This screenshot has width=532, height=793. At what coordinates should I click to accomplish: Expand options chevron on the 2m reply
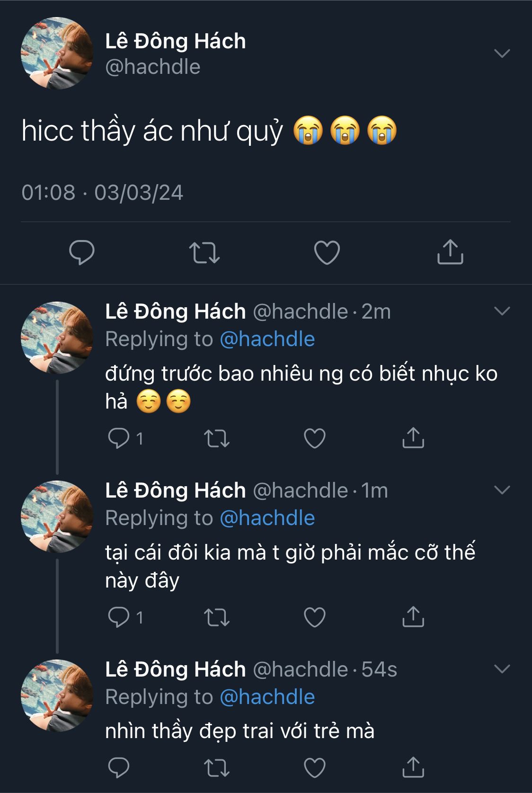(502, 311)
